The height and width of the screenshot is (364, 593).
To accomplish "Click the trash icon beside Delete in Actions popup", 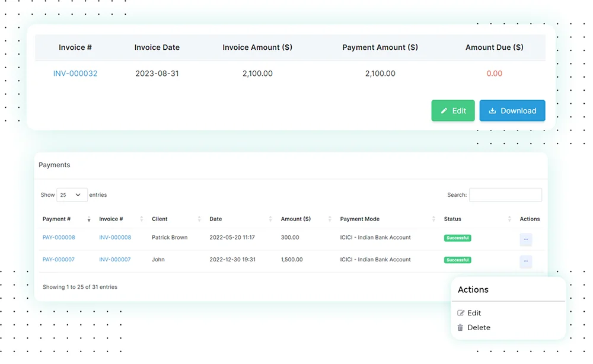I will (460, 327).
